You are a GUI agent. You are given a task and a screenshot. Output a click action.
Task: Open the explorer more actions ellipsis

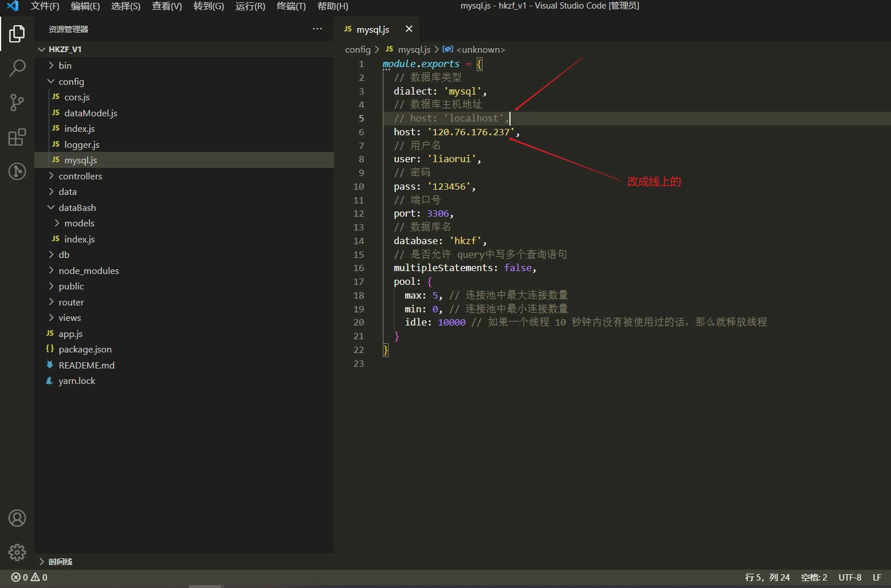pyautogui.click(x=317, y=29)
